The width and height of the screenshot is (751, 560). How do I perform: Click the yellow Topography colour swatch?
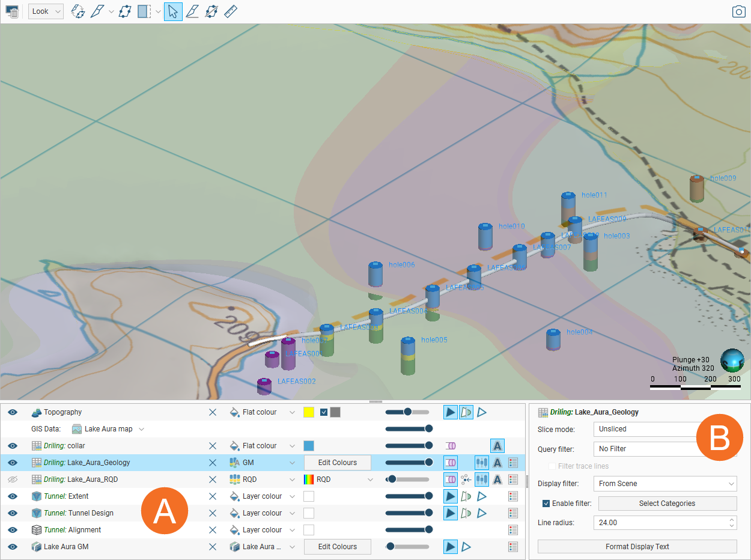[309, 412]
